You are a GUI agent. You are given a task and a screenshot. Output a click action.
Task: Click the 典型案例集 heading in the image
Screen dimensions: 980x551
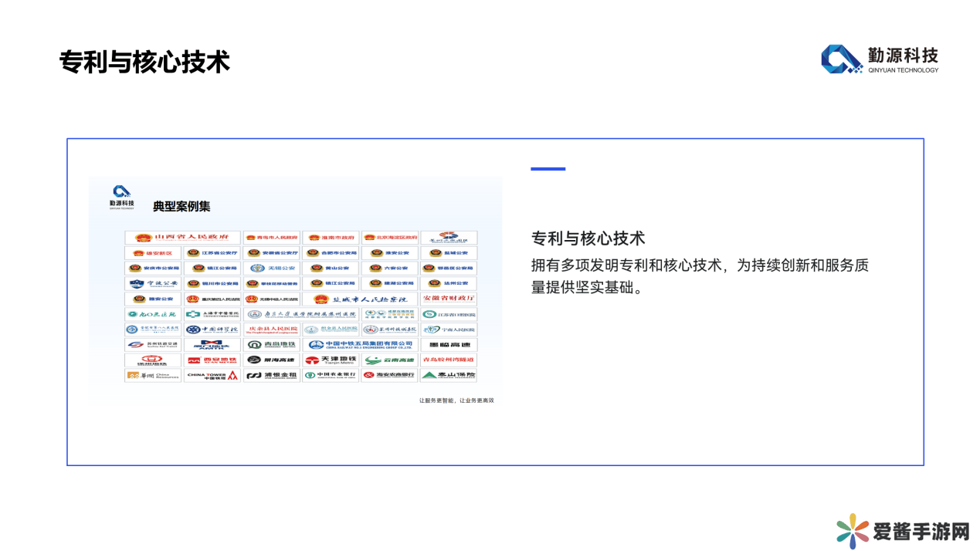tap(181, 206)
